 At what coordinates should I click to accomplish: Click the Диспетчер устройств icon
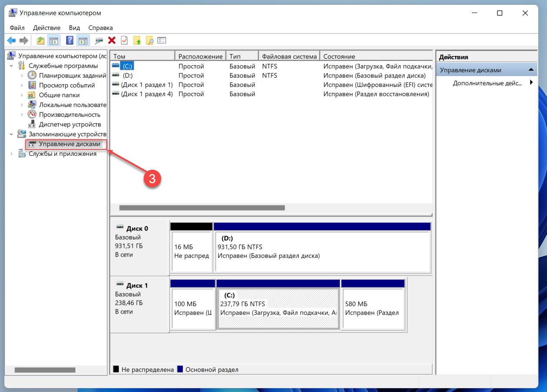(32, 125)
